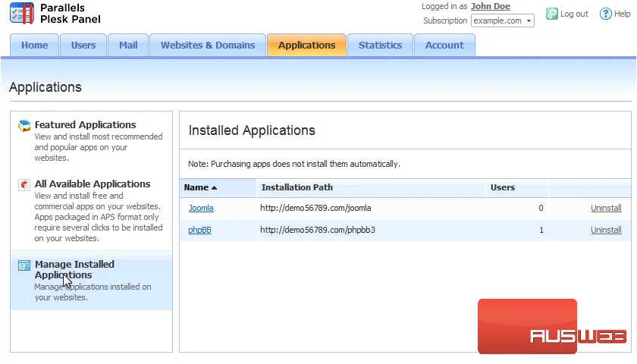Click the Installed Applications heading
This screenshot has height=364, width=637.
click(252, 130)
